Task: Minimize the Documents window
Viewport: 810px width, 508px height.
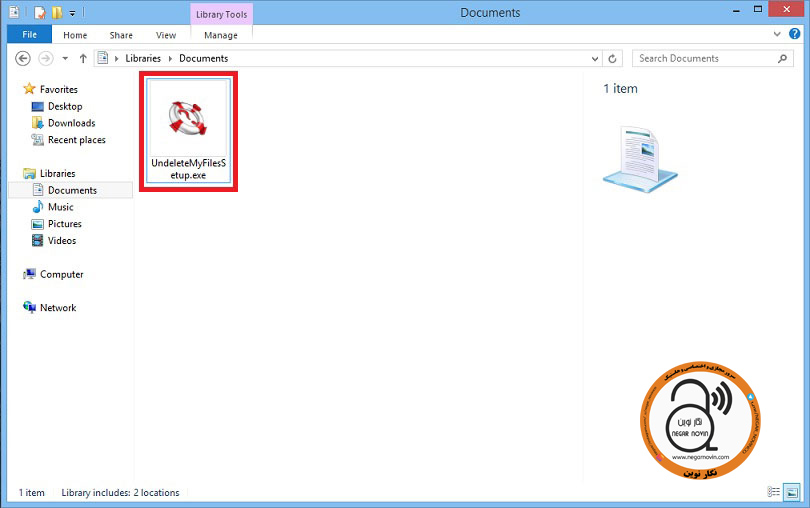Action: pos(736,10)
